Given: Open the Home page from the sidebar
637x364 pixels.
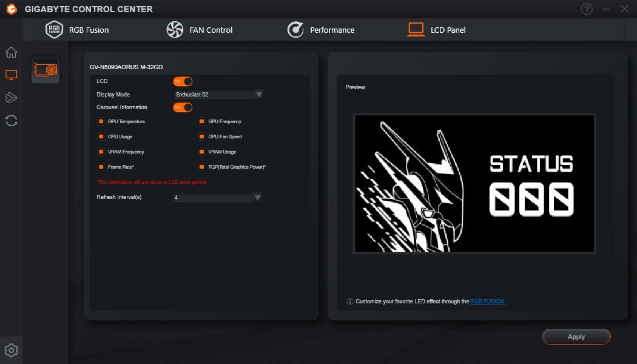Looking at the screenshot, I should coord(11,52).
